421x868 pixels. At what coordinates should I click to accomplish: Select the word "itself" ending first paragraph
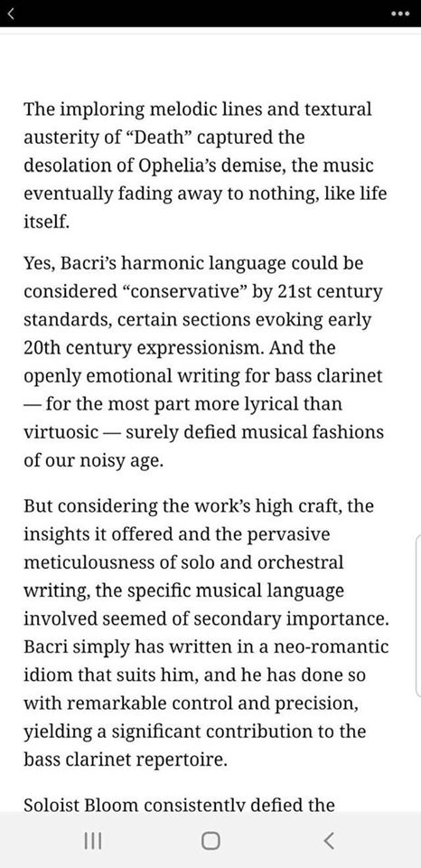point(46,222)
